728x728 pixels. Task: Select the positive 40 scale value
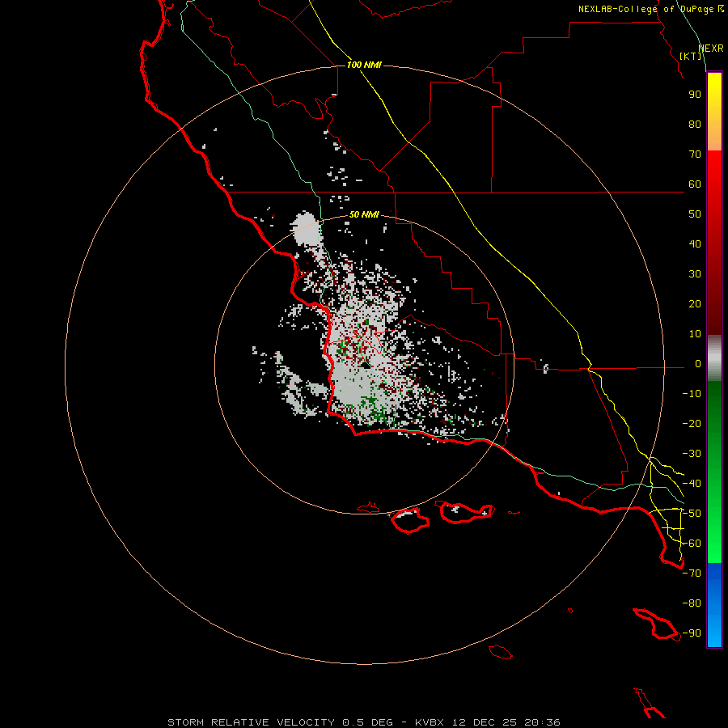[695, 243]
